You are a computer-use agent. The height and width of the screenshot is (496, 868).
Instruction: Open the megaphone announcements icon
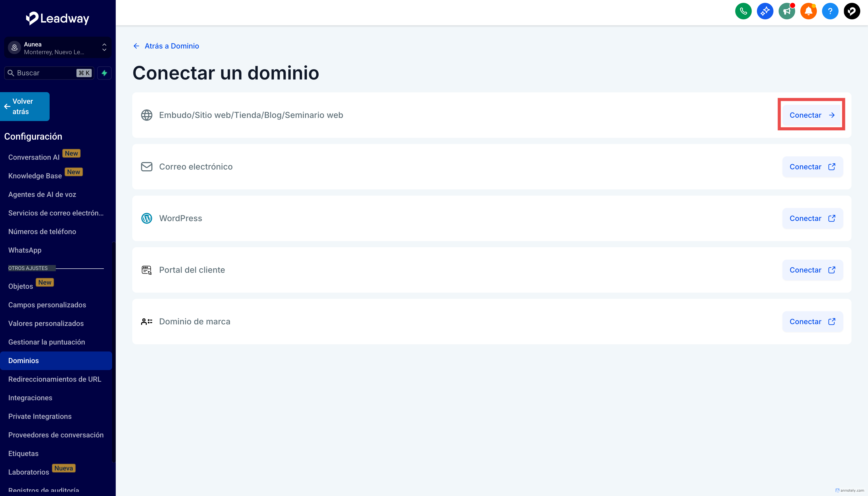click(787, 11)
